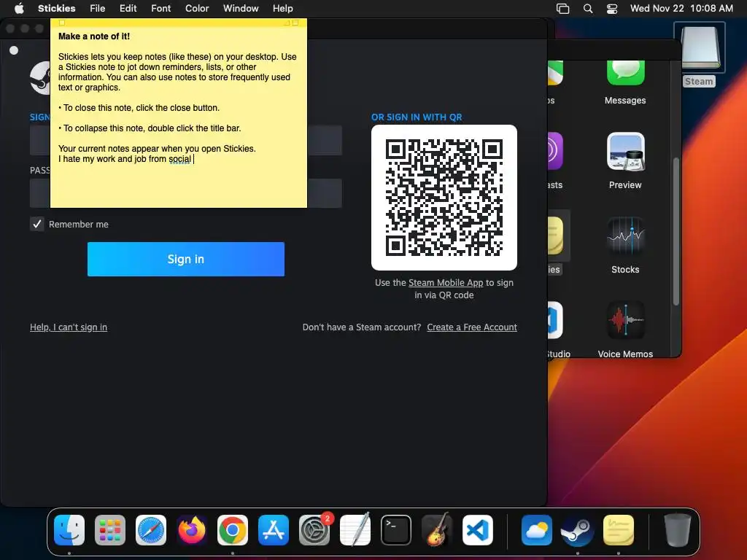The width and height of the screenshot is (747, 560).
Task: Open the Apple menu
Action: [19, 8]
